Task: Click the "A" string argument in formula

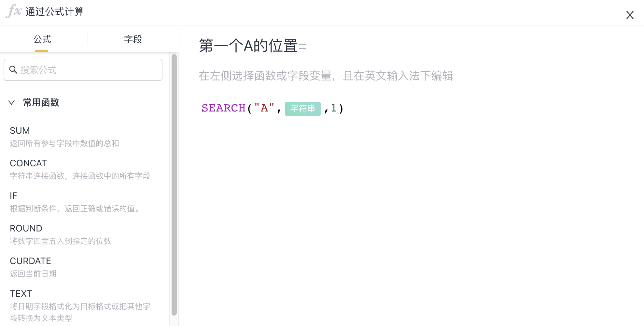Action: coord(264,108)
